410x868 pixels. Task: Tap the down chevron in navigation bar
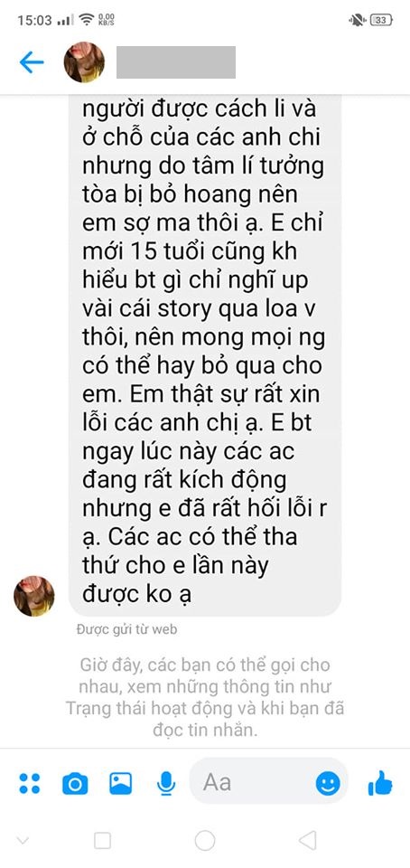coord(23,841)
